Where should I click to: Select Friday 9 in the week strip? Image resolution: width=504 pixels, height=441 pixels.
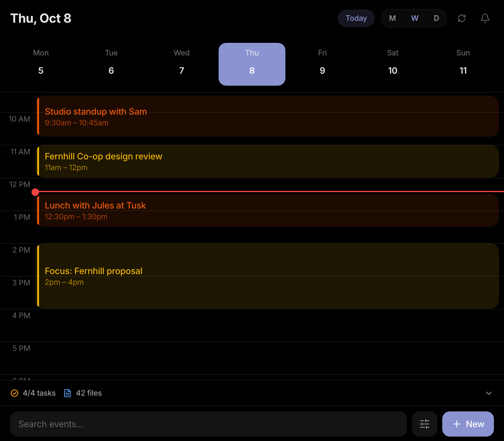coord(322,64)
